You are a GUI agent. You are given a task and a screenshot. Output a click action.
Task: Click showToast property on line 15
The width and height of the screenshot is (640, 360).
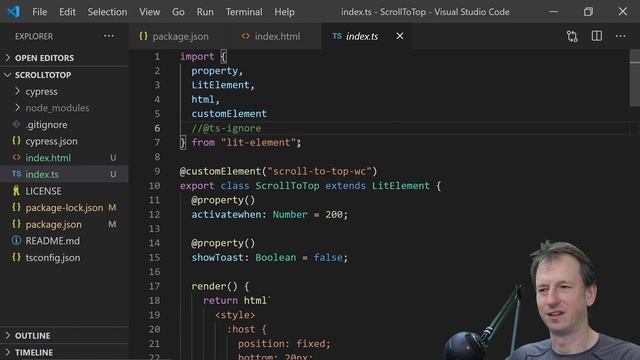coord(218,257)
